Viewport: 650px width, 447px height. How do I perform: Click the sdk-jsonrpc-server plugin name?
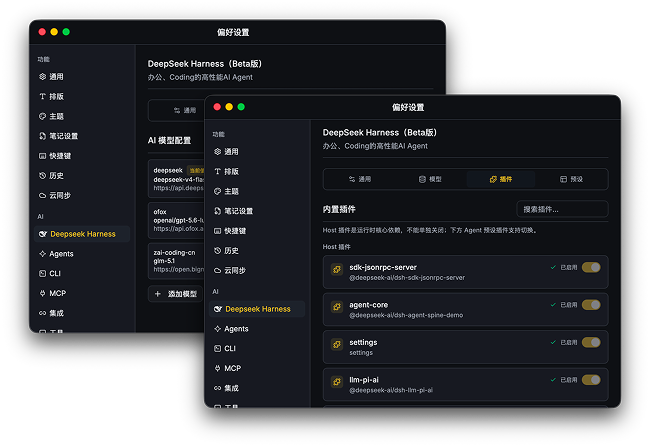coord(383,267)
